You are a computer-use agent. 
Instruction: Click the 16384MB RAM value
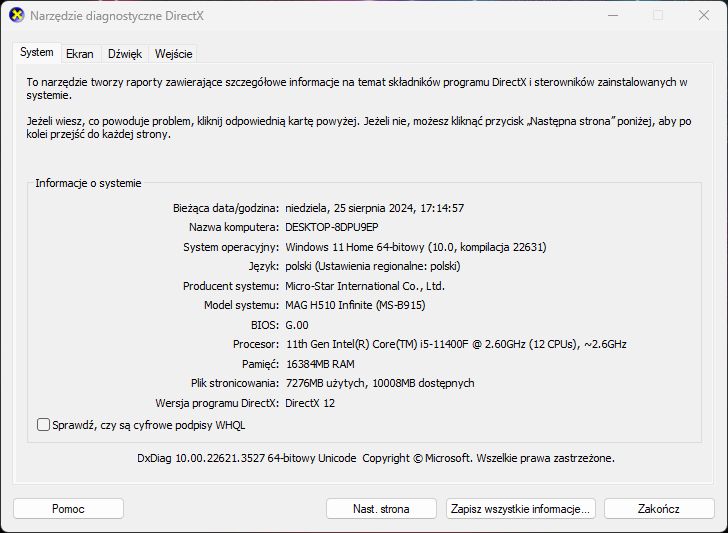click(x=320, y=364)
